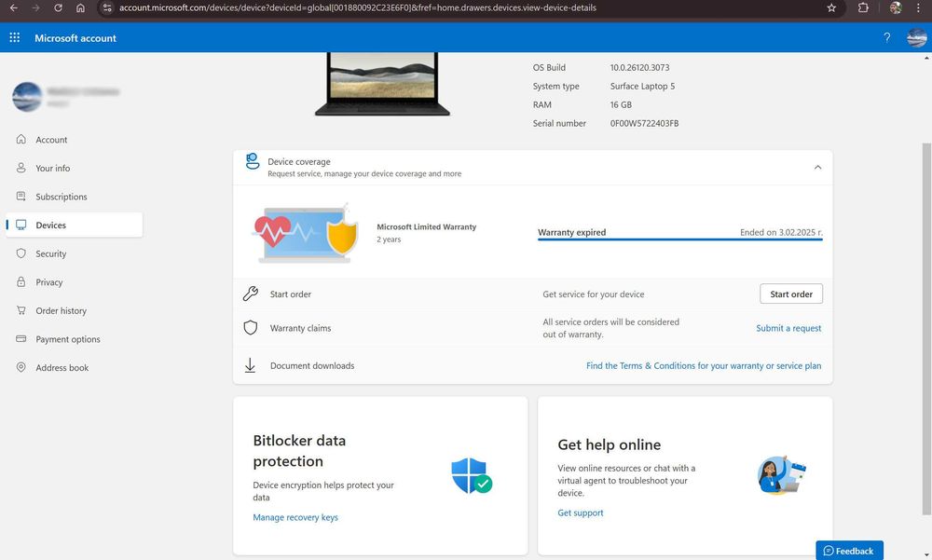Click site info icon in address bar
The image size is (932, 560).
[107, 7]
